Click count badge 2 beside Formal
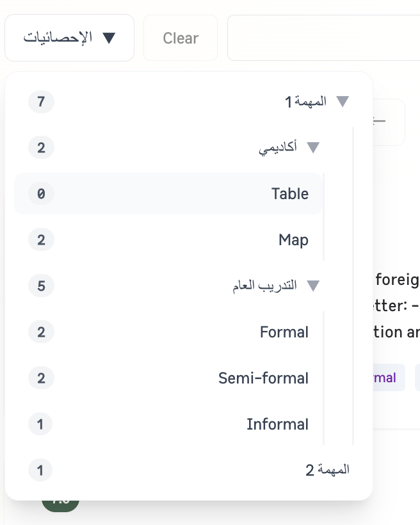 [x=41, y=332]
